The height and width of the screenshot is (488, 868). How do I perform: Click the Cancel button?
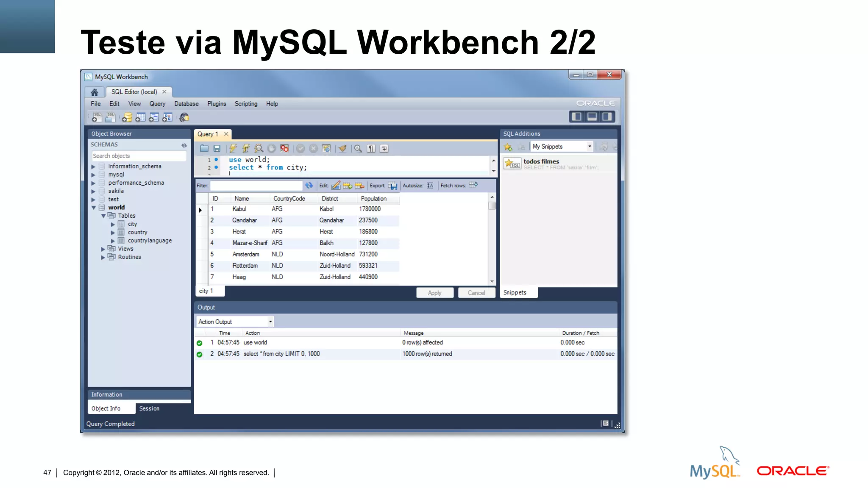click(x=476, y=293)
